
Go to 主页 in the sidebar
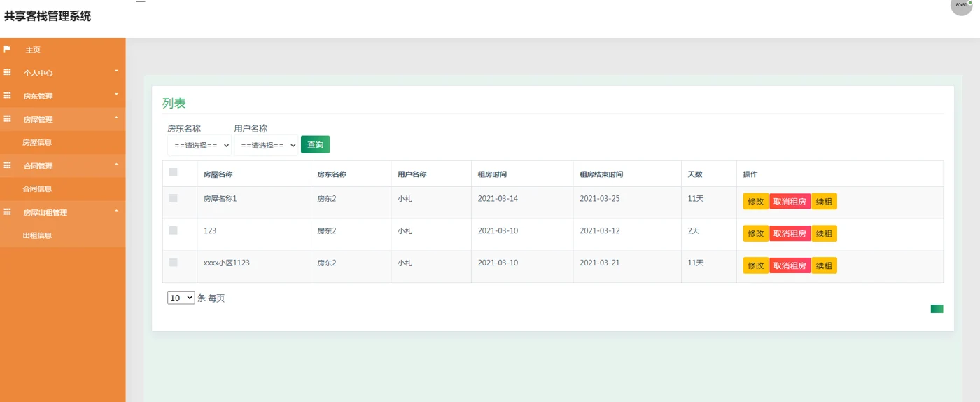[33, 50]
